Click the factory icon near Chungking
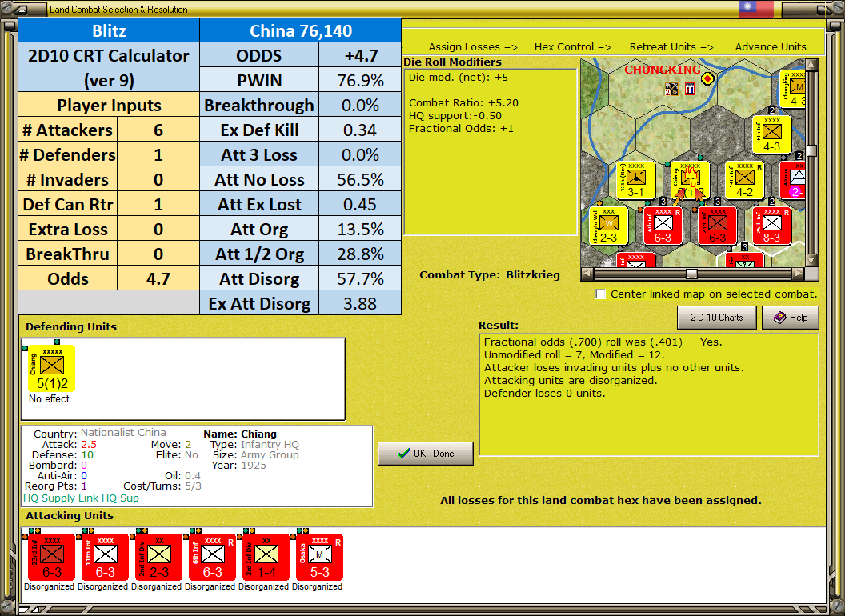The height and width of the screenshot is (616, 845). point(689,88)
